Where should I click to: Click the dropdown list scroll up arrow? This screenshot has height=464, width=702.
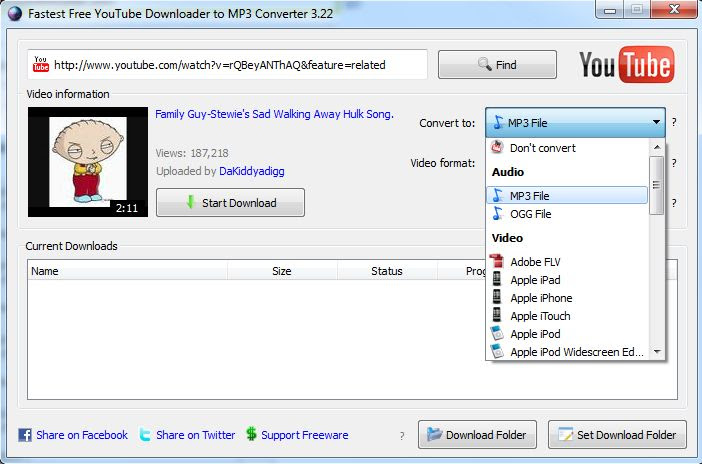point(657,147)
